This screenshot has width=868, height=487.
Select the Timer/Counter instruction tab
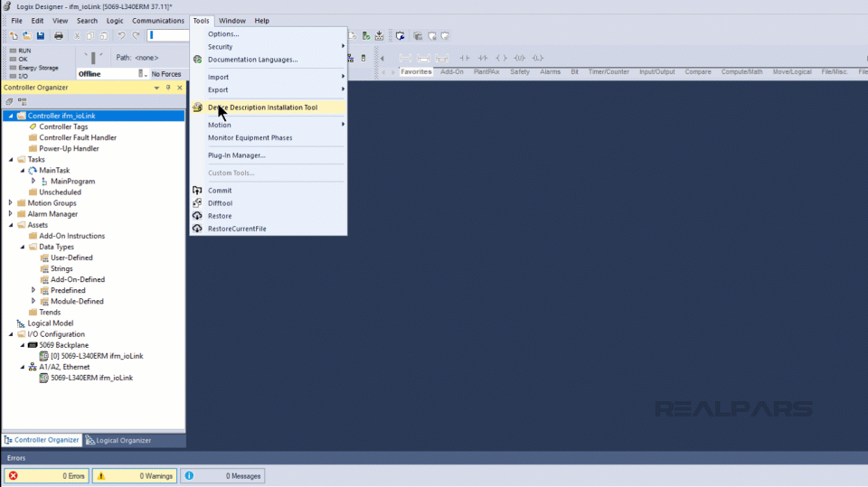point(609,72)
